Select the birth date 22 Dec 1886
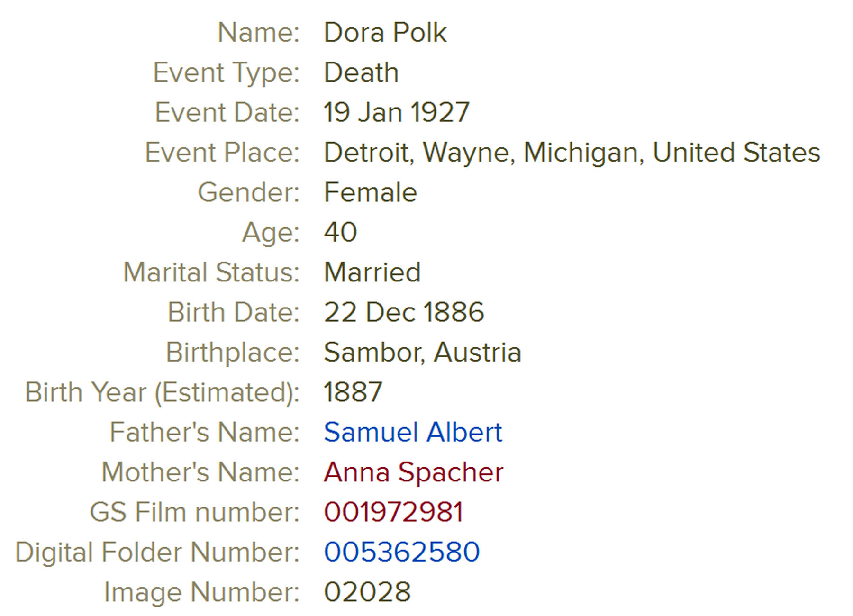853x616 pixels. point(404,312)
